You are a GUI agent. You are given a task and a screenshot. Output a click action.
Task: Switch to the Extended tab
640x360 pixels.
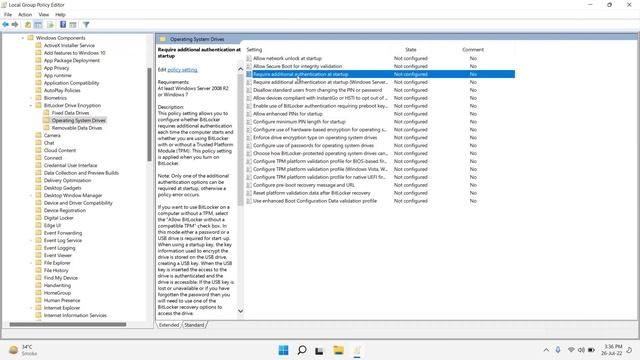coord(169,325)
